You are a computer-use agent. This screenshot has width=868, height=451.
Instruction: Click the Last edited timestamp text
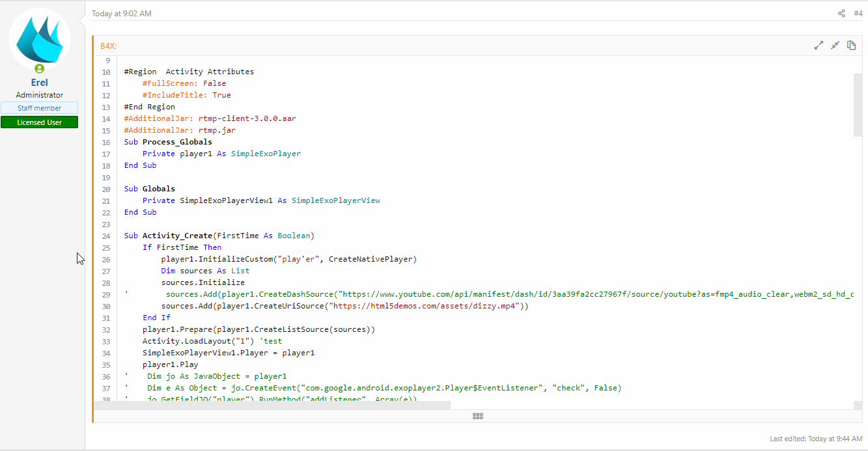[816, 439]
